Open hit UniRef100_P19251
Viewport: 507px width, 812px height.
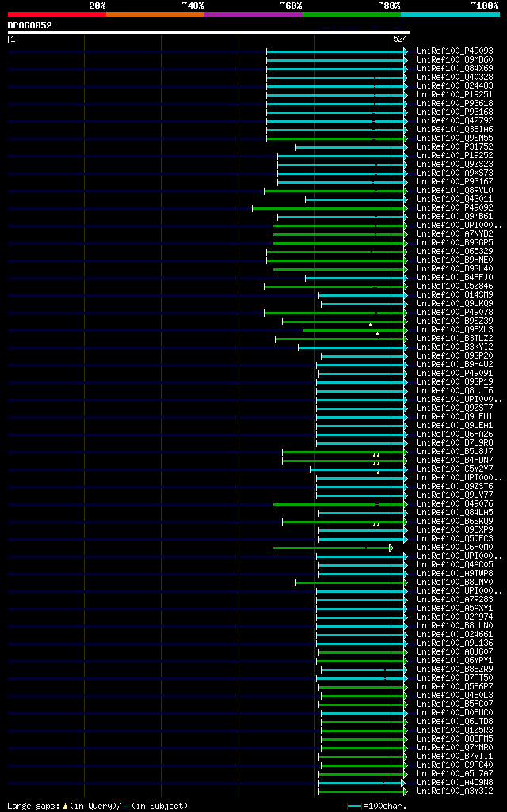[456, 94]
